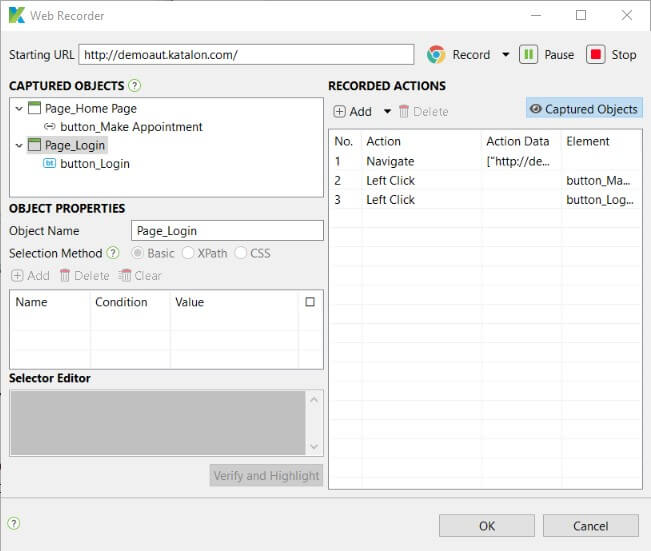
Task: Click the Starting URL input field
Action: (246, 54)
